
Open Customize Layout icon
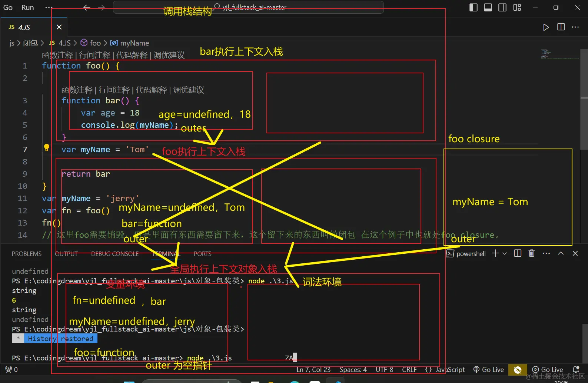click(517, 7)
